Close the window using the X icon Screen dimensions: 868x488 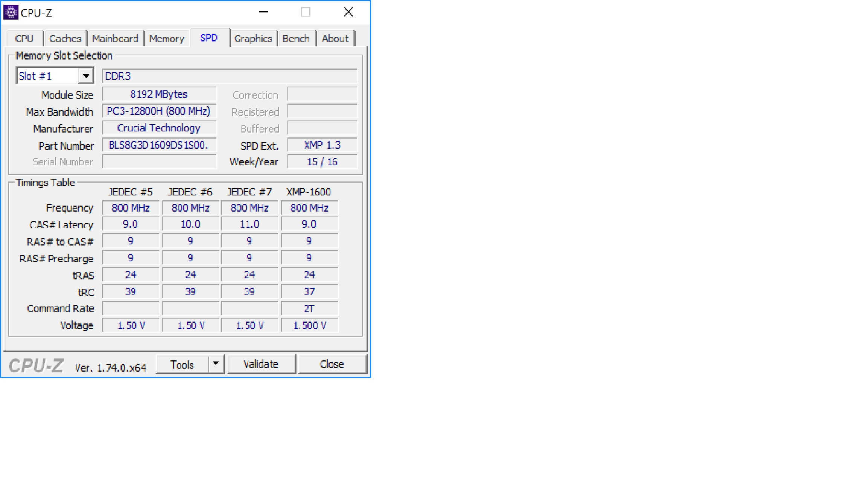pos(348,12)
